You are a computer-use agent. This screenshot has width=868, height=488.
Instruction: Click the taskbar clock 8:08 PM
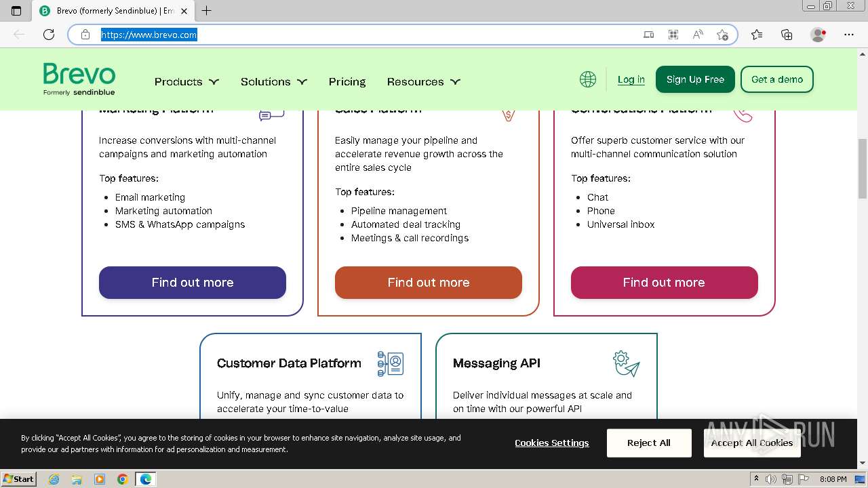tap(833, 479)
